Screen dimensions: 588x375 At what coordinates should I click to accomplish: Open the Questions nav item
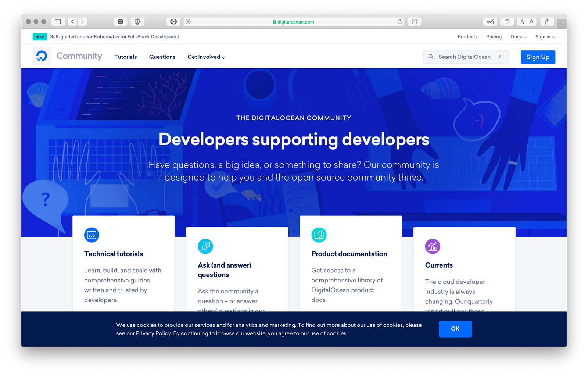(x=162, y=57)
